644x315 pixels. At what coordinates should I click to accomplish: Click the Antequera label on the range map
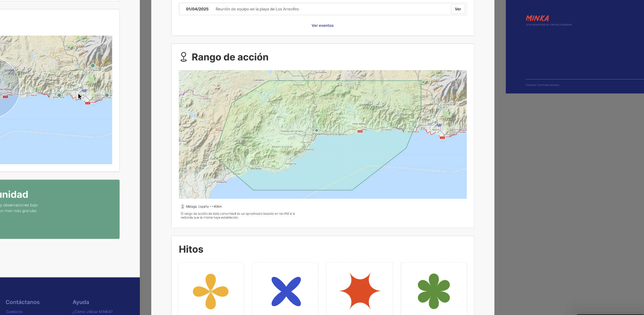click(299, 85)
